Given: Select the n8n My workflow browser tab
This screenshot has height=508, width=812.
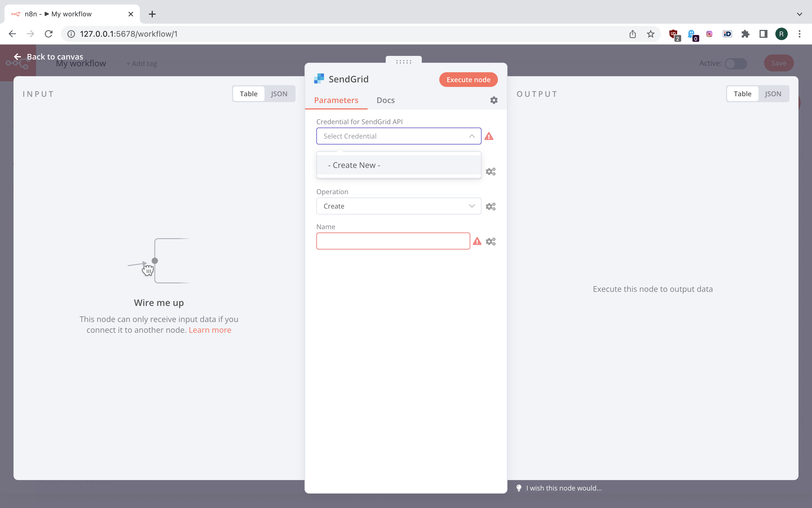Looking at the screenshot, I should pyautogui.click(x=72, y=14).
